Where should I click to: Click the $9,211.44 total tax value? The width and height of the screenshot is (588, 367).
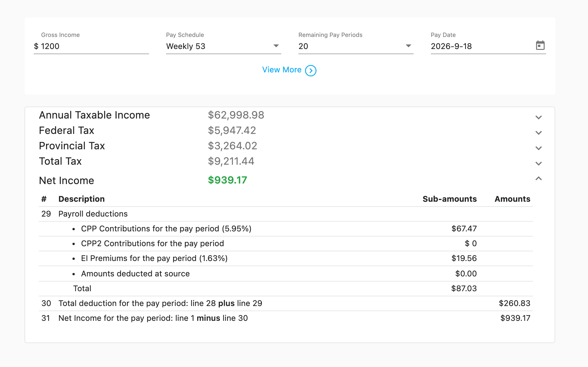click(x=231, y=161)
